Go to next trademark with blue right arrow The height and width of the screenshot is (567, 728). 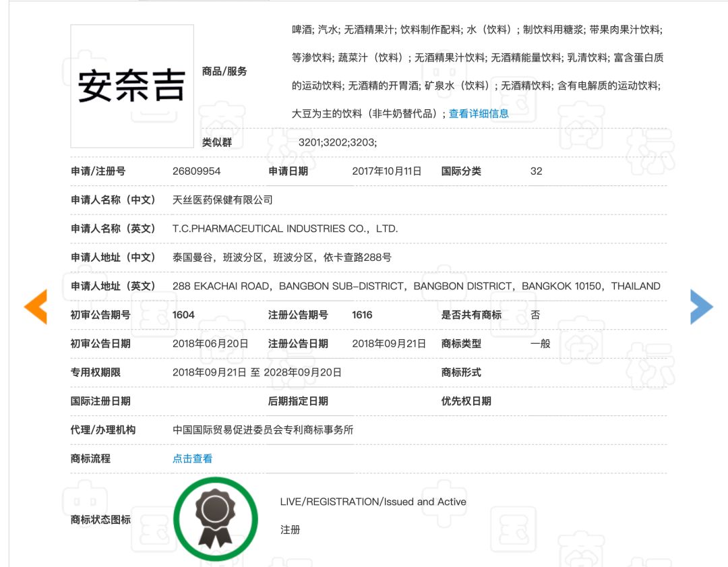click(702, 307)
